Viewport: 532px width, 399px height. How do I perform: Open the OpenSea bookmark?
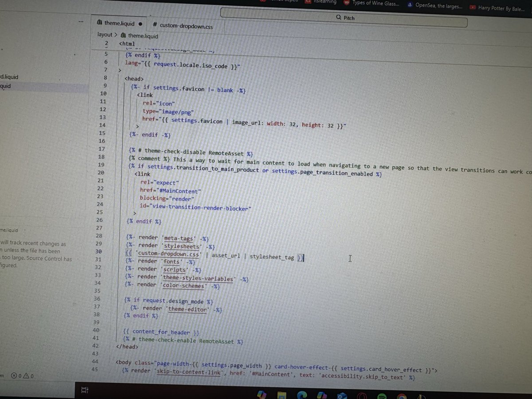point(435,6)
